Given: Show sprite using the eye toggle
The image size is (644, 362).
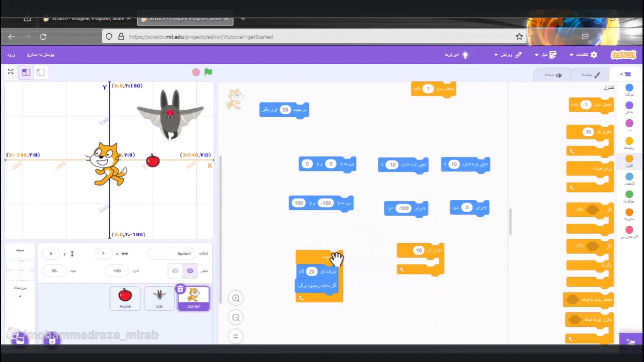Looking at the screenshot, I should coord(190,271).
